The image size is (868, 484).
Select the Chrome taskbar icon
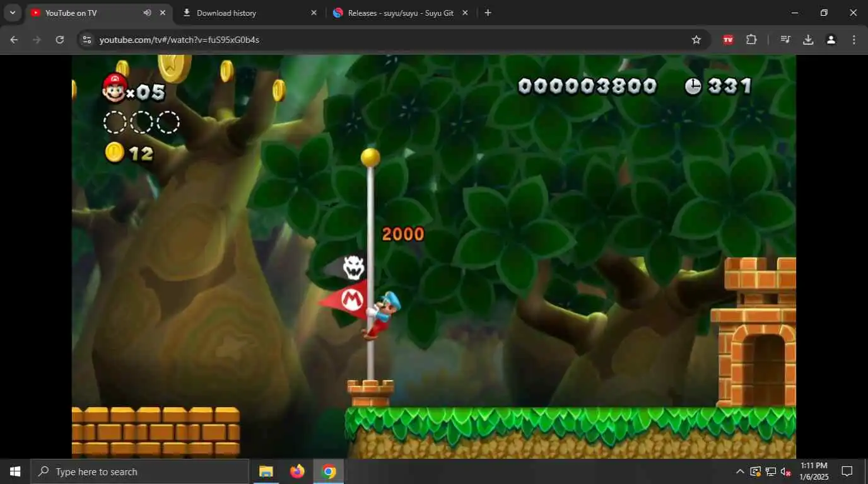click(329, 471)
